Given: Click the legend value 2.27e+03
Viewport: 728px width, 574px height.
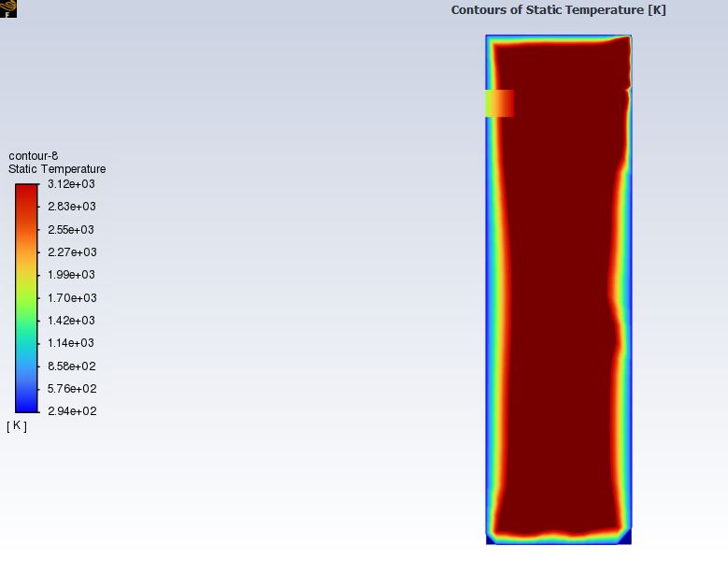Looking at the screenshot, I should [72, 252].
